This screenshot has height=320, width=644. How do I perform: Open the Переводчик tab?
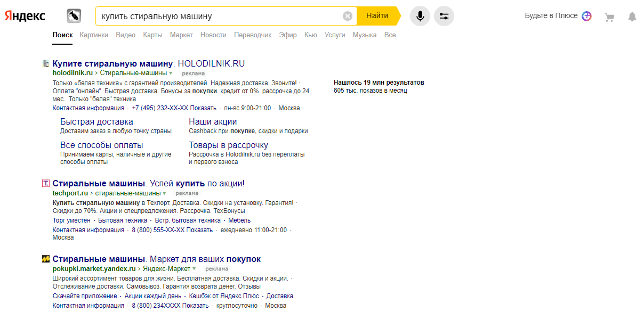click(253, 35)
